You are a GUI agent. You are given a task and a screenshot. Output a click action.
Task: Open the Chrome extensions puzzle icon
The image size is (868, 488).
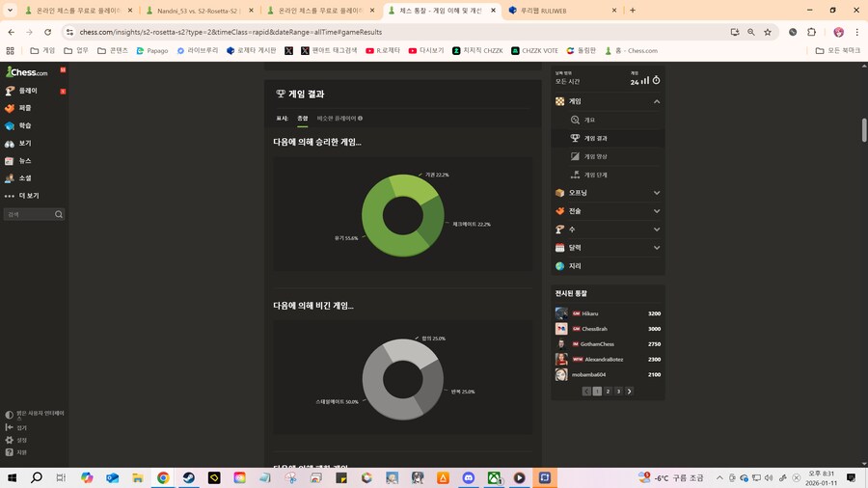pyautogui.click(x=811, y=32)
